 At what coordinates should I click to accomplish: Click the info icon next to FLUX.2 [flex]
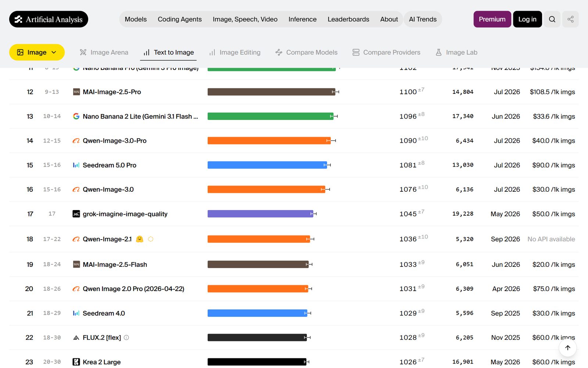[x=126, y=337]
